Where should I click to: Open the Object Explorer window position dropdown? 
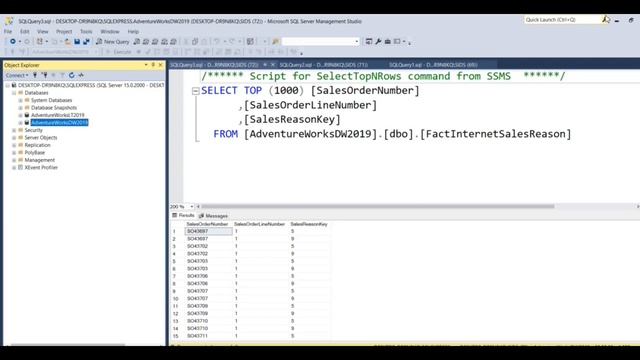point(146,65)
